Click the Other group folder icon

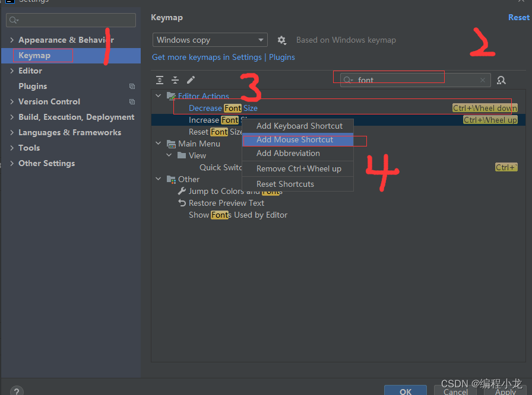[171, 179]
